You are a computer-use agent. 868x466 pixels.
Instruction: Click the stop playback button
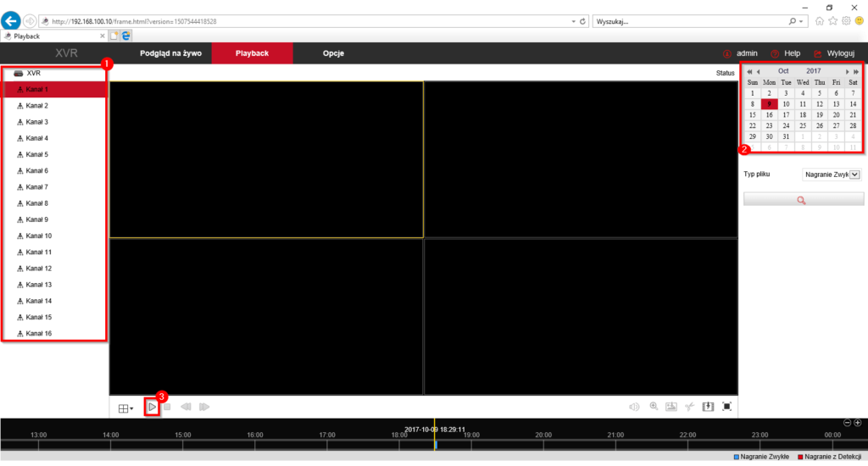[168, 408]
